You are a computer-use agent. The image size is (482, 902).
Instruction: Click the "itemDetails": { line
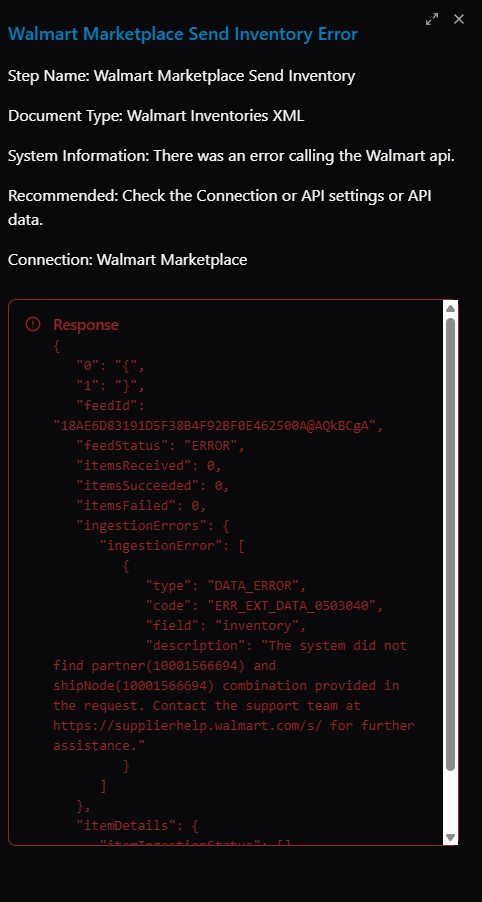(137, 825)
